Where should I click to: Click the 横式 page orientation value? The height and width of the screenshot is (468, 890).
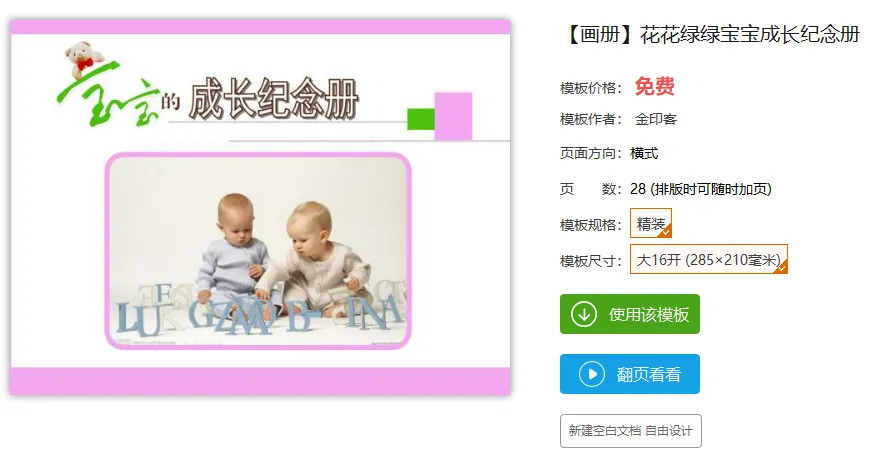644,153
